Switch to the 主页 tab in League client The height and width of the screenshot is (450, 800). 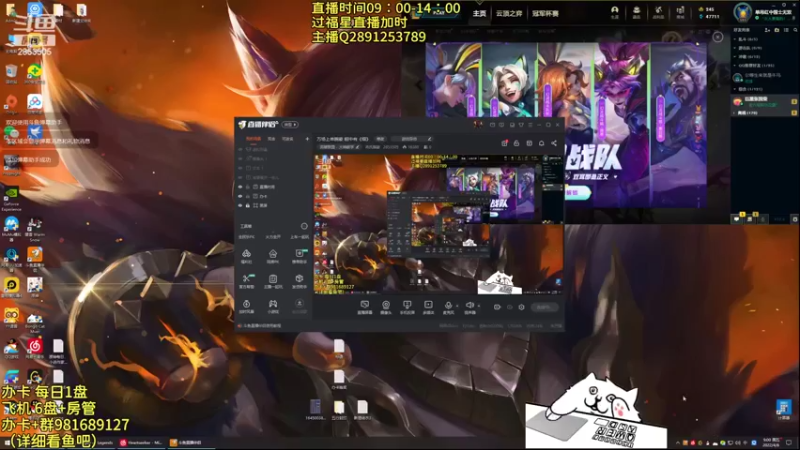pos(479,13)
